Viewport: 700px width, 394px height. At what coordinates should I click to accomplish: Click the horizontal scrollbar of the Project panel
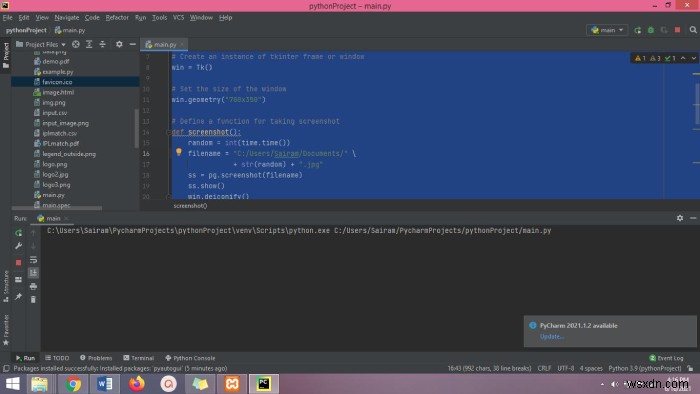(57, 208)
